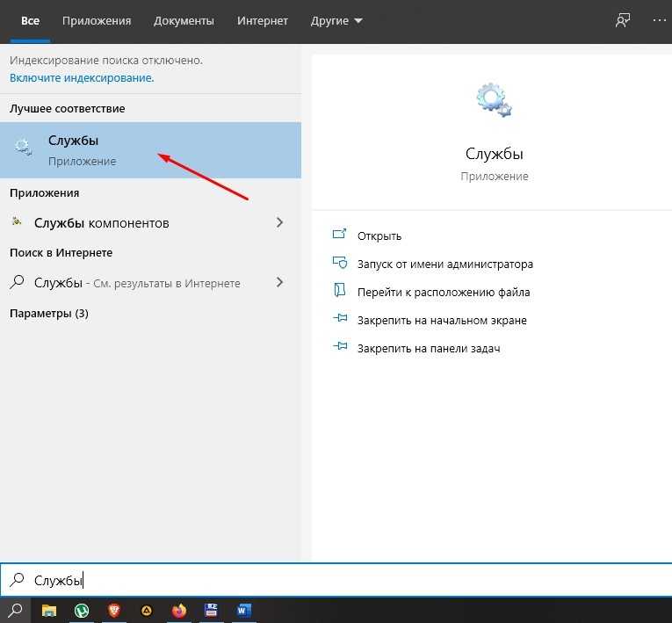Open Brave browser from taskbar
Image resolution: width=672 pixels, height=623 pixels.
click(114, 610)
